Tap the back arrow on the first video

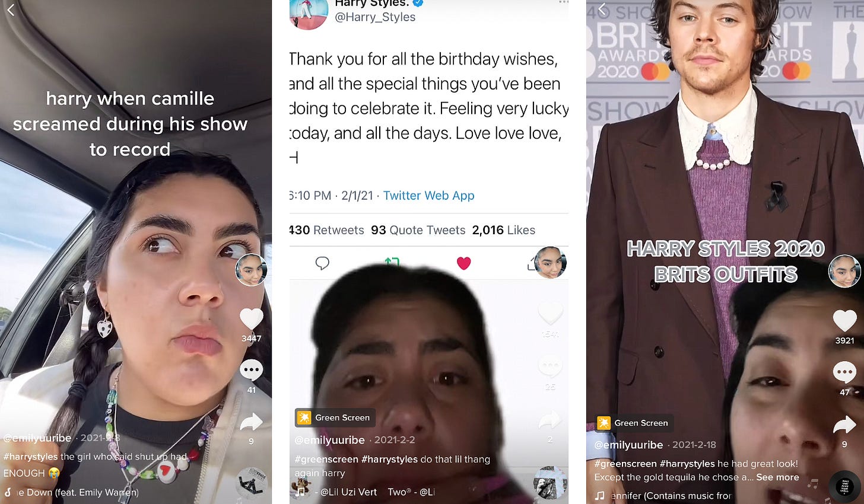click(x=11, y=9)
